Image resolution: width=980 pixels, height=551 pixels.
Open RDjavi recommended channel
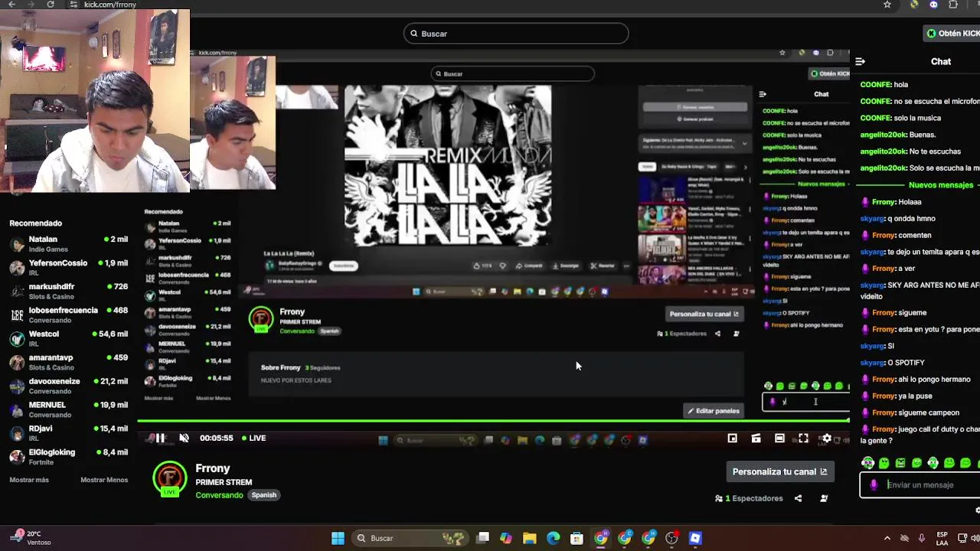click(69, 433)
